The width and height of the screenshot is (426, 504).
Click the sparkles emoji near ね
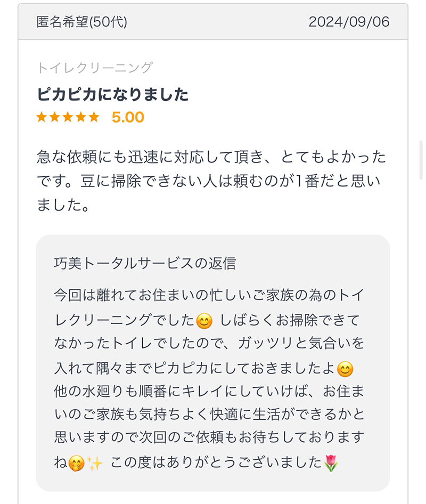point(95,464)
